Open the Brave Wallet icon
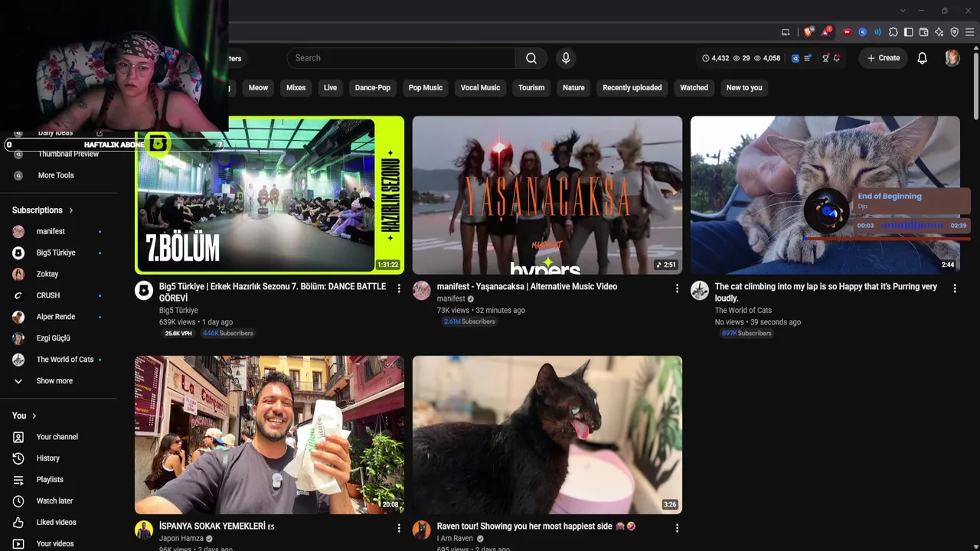Image resolution: width=980 pixels, height=551 pixels. click(924, 32)
